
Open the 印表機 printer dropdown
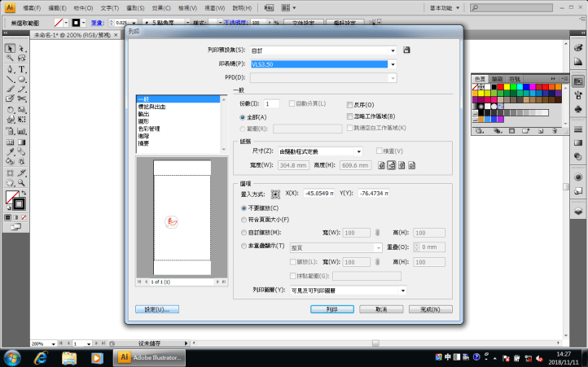pyautogui.click(x=392, y=64)
